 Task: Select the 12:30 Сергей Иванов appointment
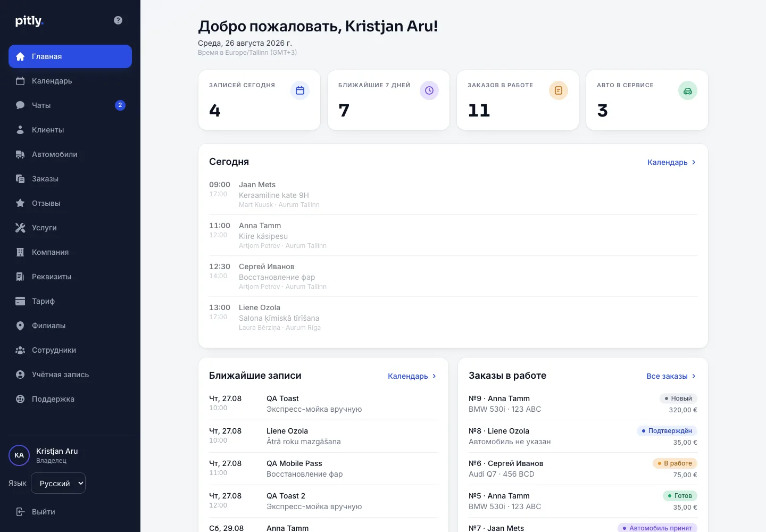(x=453, y=276)
